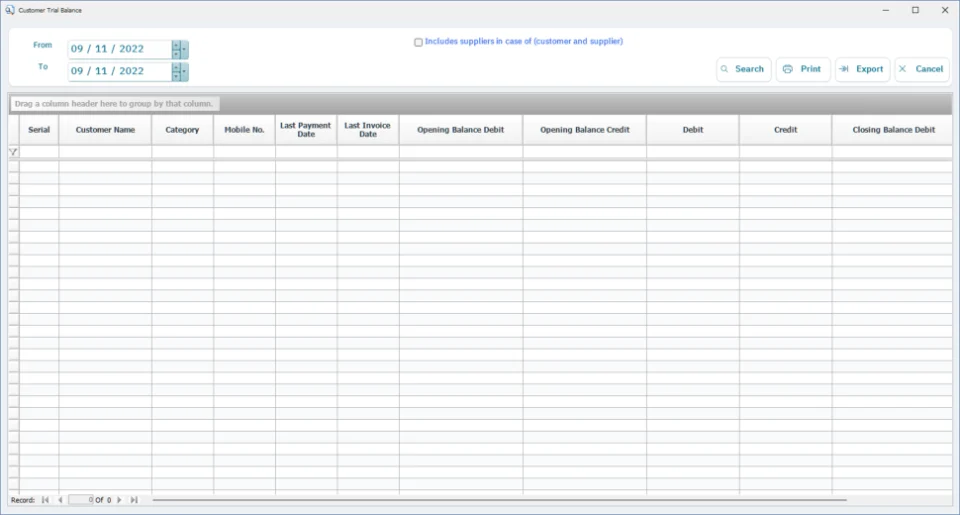
Task: Sort by the Customer Name column header
Action: coord(105,130)
